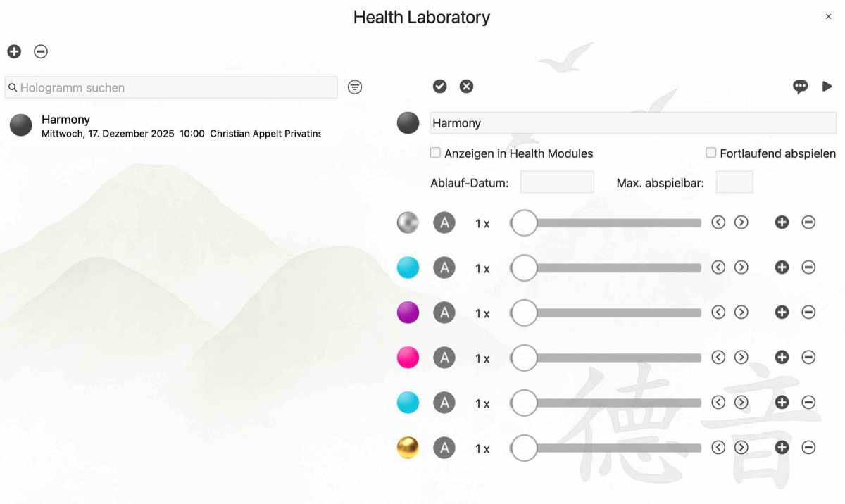Click the gold sphere color swatch
Screen dimensions: 845x504
point(408,448)
